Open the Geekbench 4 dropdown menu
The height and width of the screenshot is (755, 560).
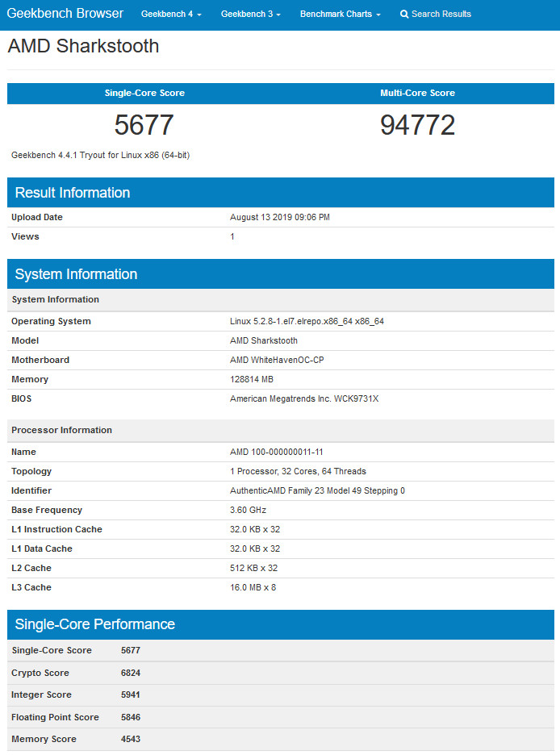click(171, 14)
